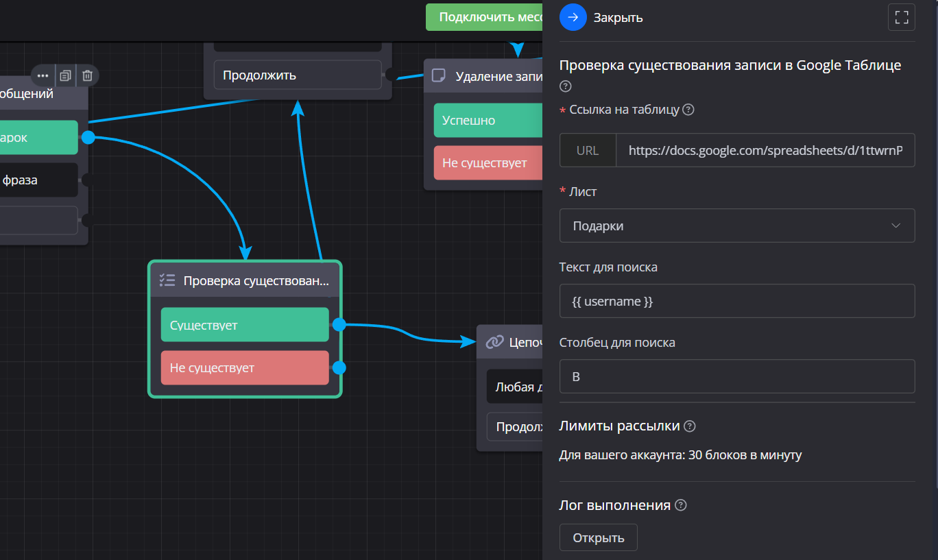Screen dimensions: 938x560
Task: Open help icon under Google Таблице title
Action: point(566,86)
